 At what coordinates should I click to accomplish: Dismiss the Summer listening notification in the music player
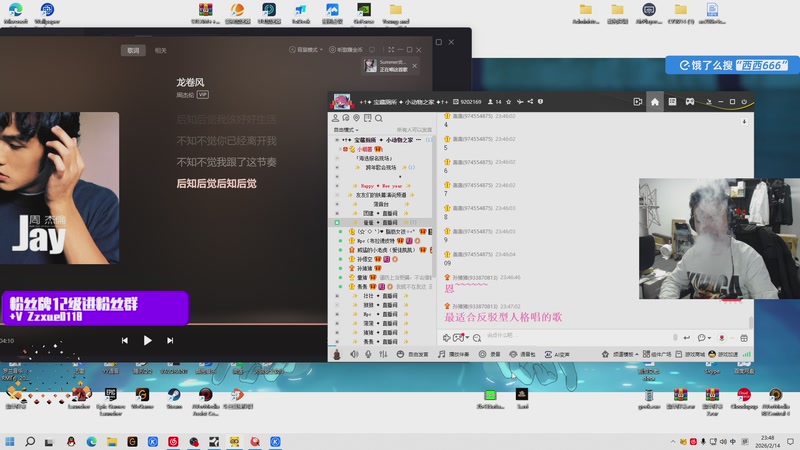pyautogui.click(x=415, y=65)
